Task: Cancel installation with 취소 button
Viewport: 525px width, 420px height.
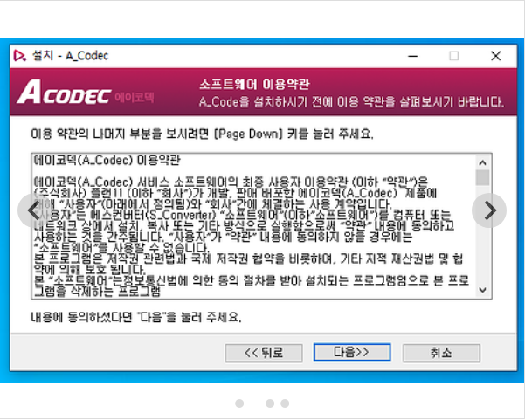Action: (x=441, y=353)
